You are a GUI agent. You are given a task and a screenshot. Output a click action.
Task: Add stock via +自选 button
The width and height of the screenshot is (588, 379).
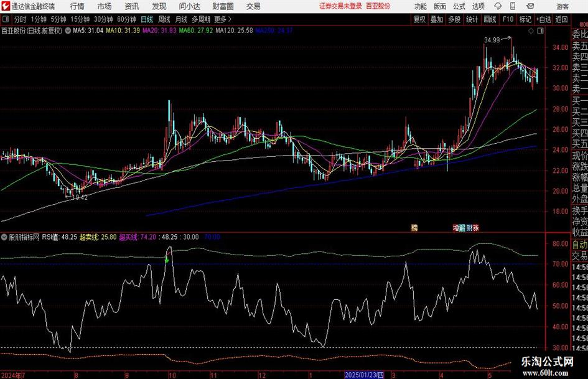point(544,19)
